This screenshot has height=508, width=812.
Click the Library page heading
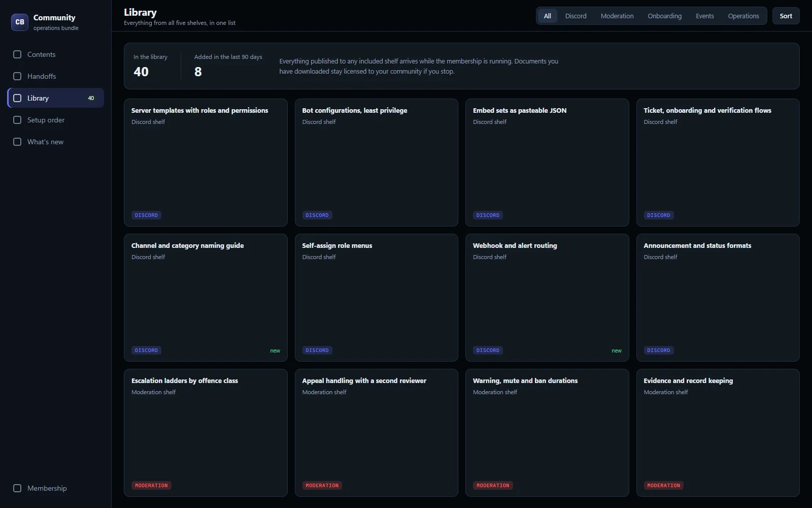[140, 12]
